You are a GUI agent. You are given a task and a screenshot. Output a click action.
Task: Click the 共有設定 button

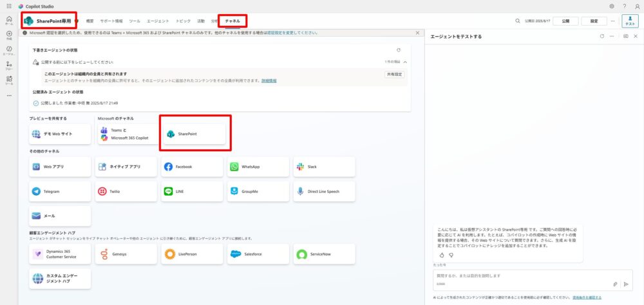394,75
